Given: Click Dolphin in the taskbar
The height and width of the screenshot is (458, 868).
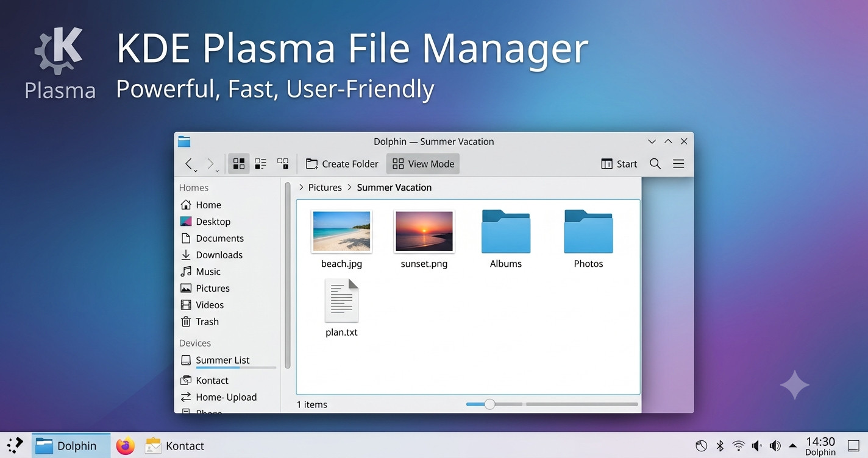Looking at the screenshot, I should [71, 445].
